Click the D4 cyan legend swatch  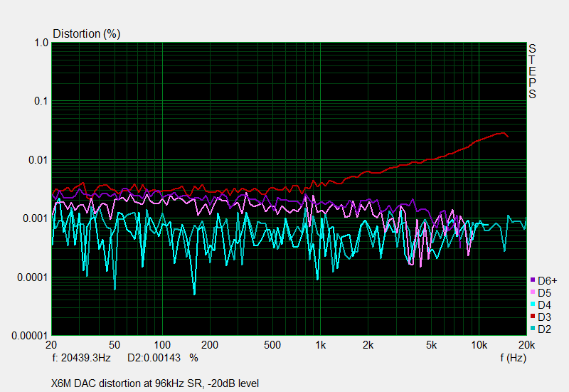(533, 304)
